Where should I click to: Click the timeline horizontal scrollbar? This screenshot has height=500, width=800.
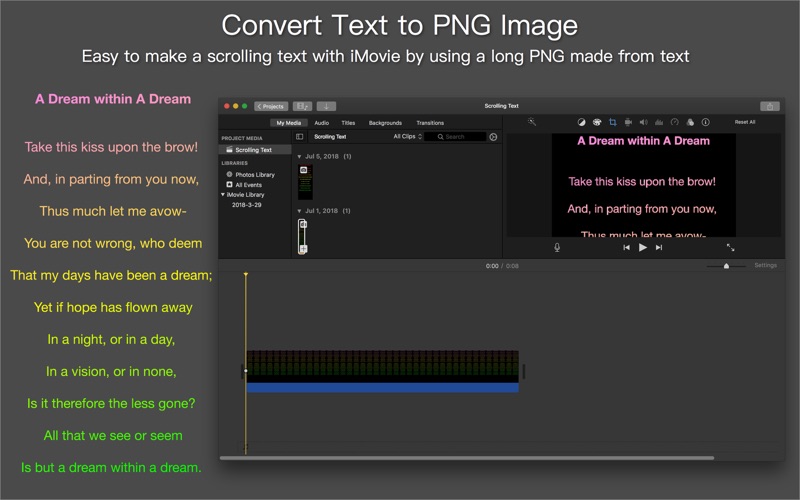[x=467, y=458]
